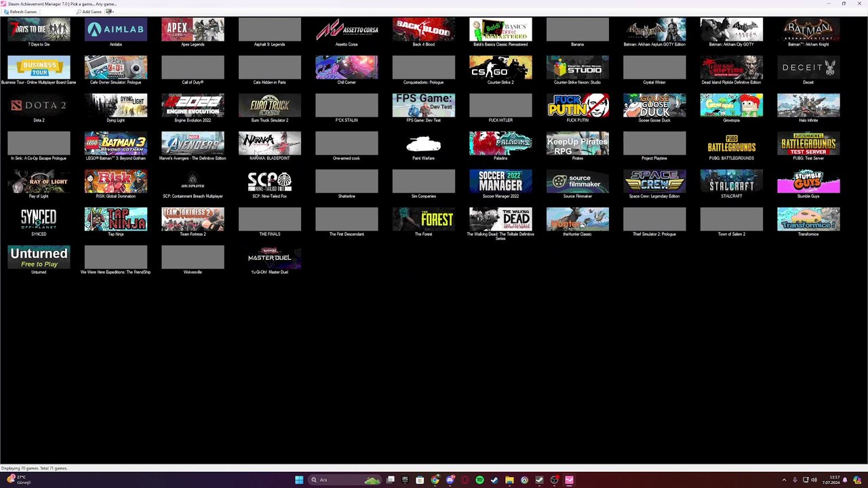
Task: Open File Explorer from the taskbar
Action: tap(509, 480)
